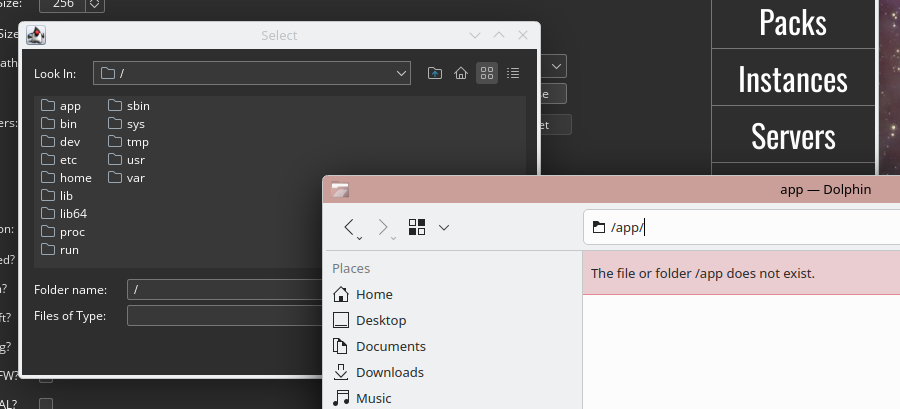
Task: Select the lib folder
Action: [57, 196]
